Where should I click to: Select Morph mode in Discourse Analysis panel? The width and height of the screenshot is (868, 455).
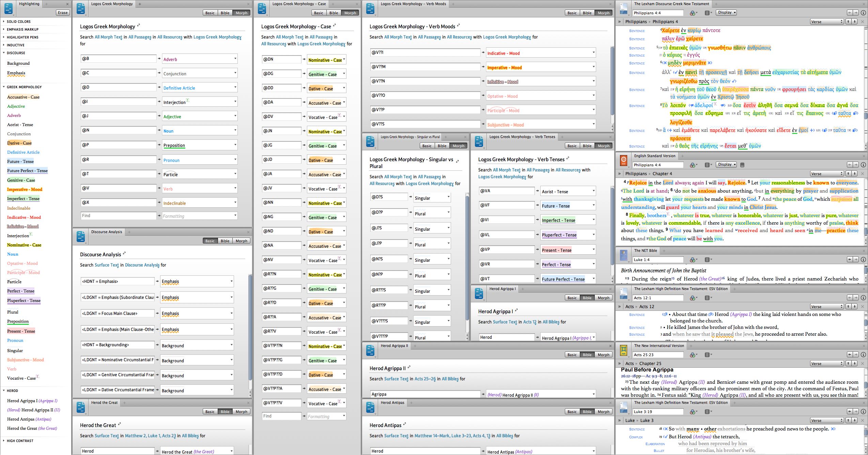[x=241, y=241]
